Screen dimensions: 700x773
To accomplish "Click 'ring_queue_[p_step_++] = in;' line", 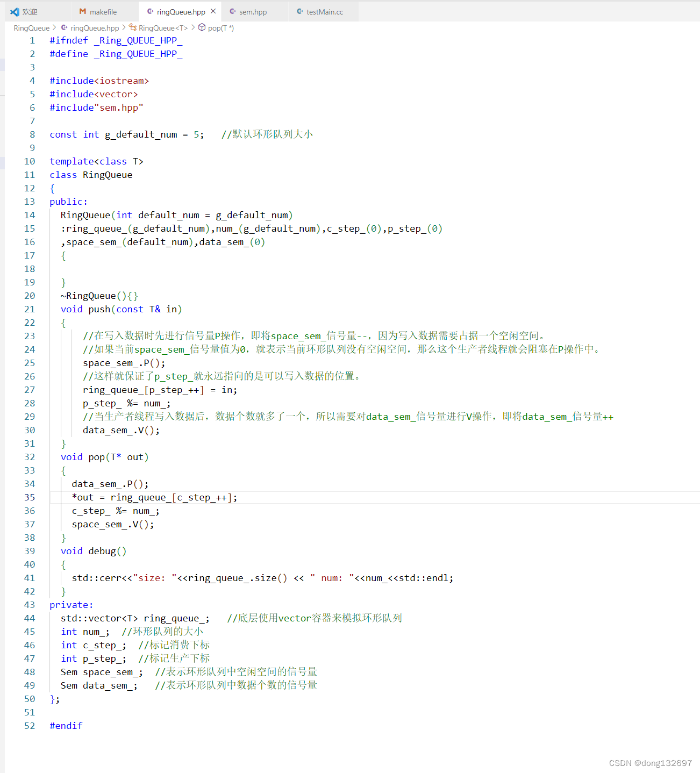I will pyautogui.click(x=160, y=390).
